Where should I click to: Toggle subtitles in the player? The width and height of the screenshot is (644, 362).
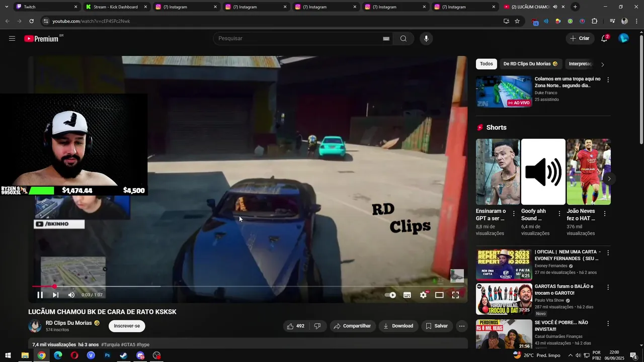pyautogui.click(x=407, y=295)
